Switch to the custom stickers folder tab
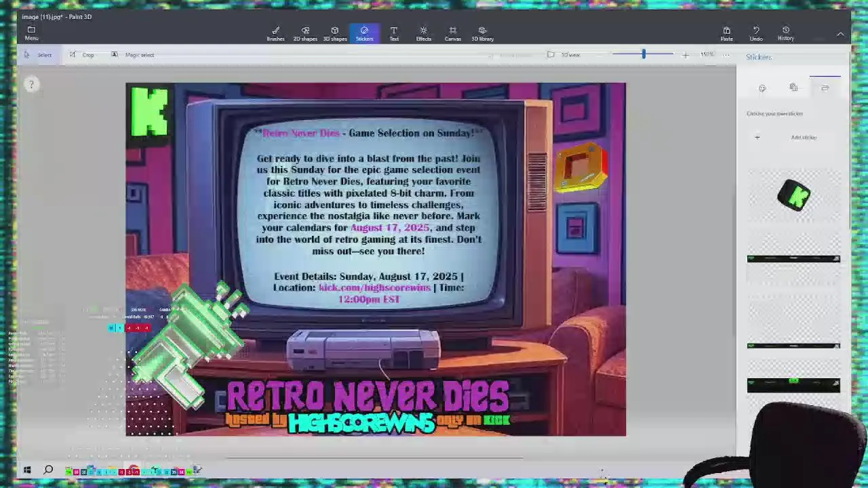868x488 pixels. point(825,87)
